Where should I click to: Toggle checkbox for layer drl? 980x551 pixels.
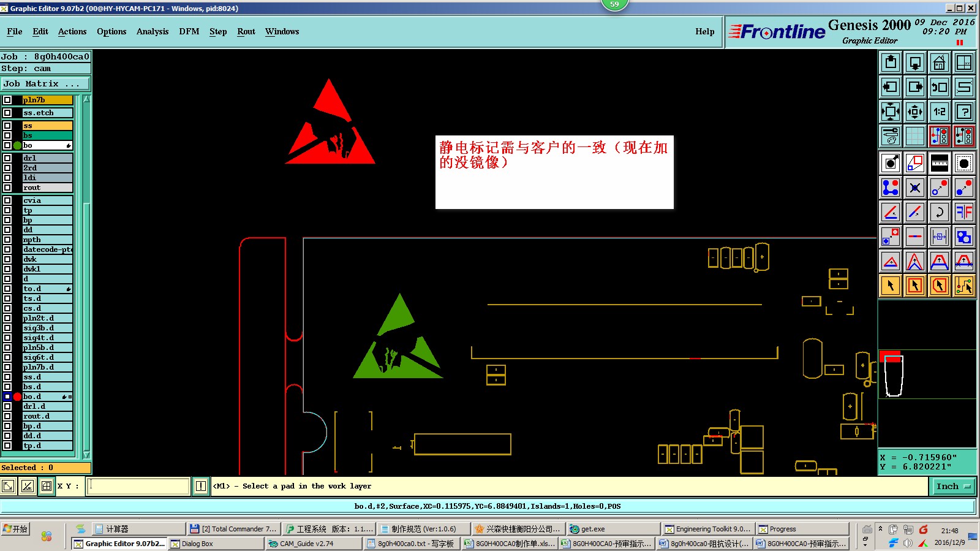[x=7, y=158]
